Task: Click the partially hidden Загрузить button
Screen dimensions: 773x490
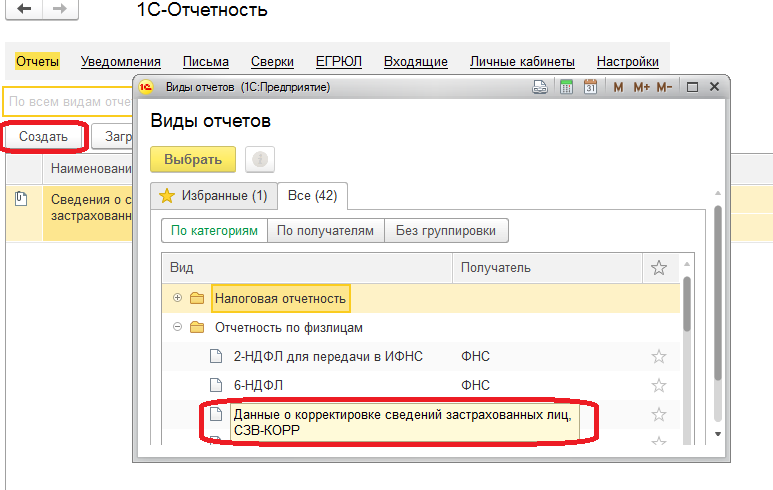Action: tap(113, 137)
